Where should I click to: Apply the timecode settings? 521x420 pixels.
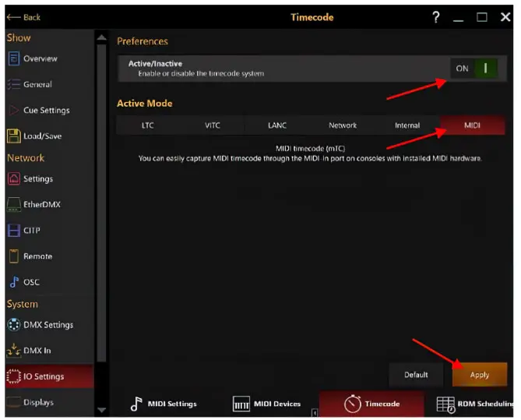pyautogui.click(x=480, y=375)
